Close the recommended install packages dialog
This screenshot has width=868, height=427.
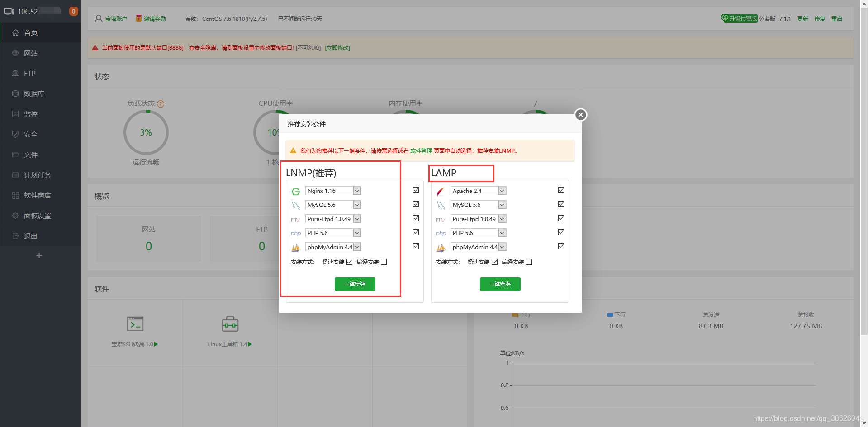pyautogui.click(x=581, y=115)
